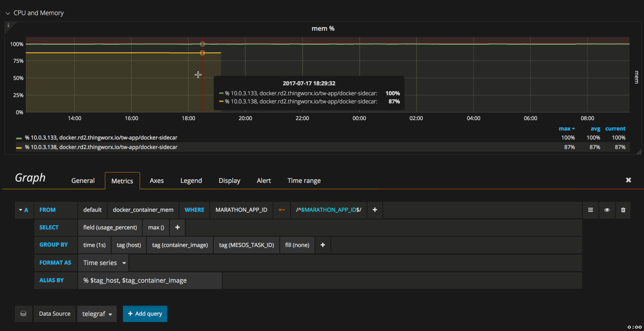Viewport: 644px width, 331px height.
Task: Open the Alert tab
Action: [263, 181]
